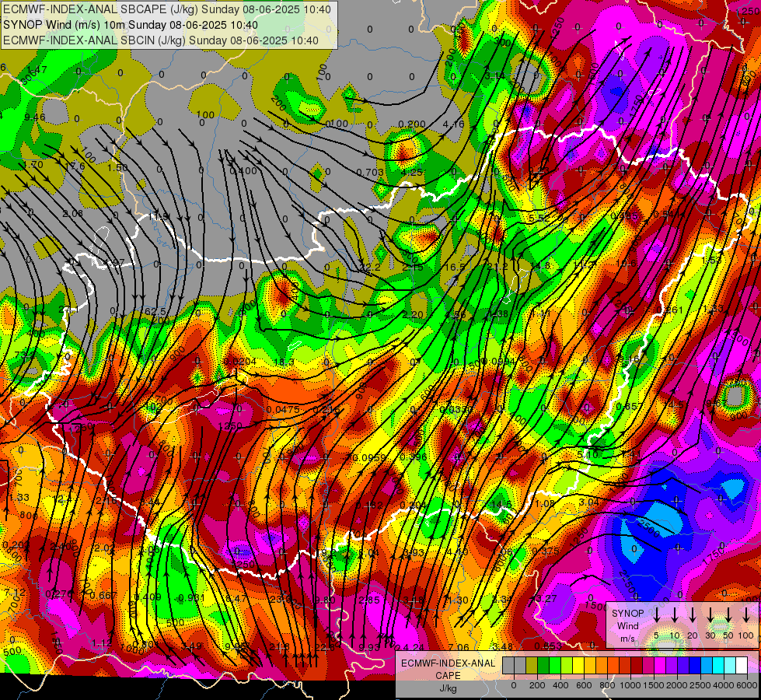Click the 0.703 value on the map

tap(370, 173)
